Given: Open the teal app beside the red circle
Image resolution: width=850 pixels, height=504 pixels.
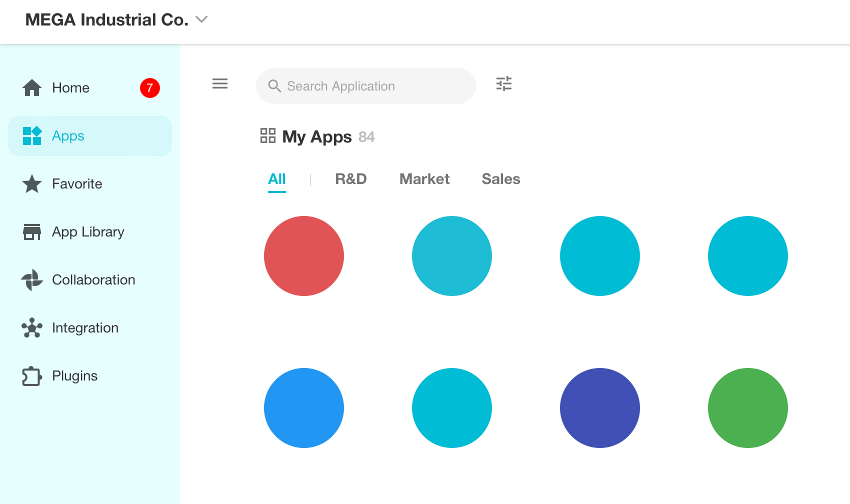Looking at the screenshot, I should tap(452, 256).
